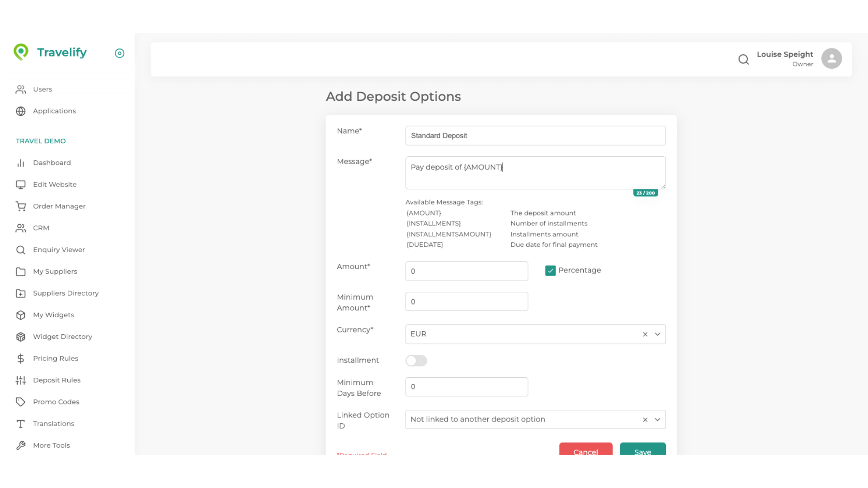Click the Promo Codes tag icon
The width and height of the screenshot is (868, 488).
tap(21, 402)
